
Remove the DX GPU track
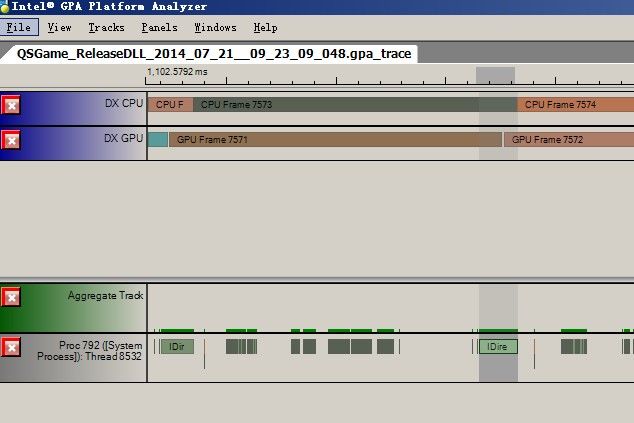(11, 141)
